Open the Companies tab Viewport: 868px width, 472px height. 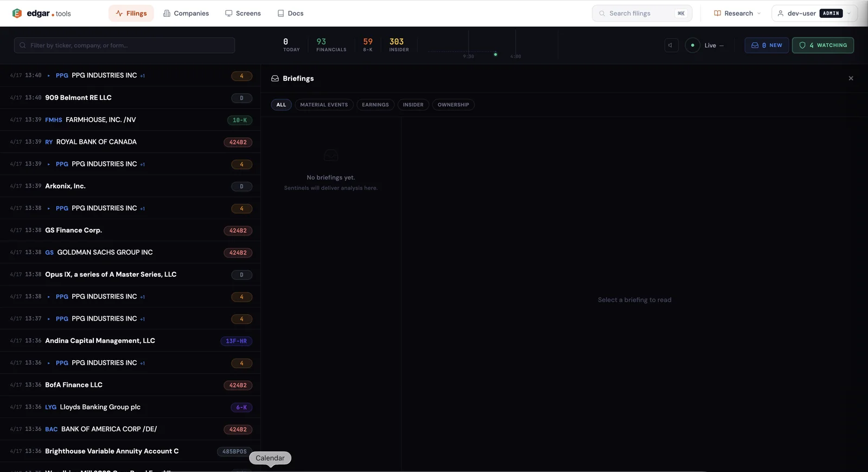186,13
